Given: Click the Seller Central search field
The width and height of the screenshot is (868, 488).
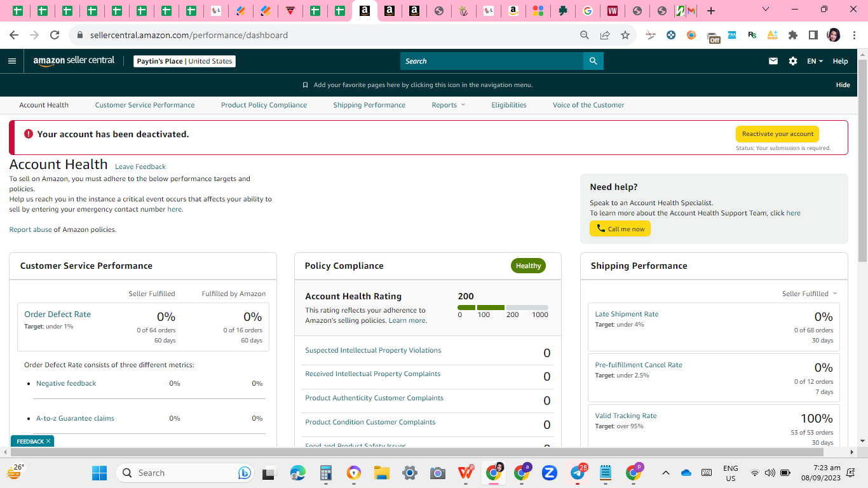Looking at the screenshot, I should coord(492,61).
